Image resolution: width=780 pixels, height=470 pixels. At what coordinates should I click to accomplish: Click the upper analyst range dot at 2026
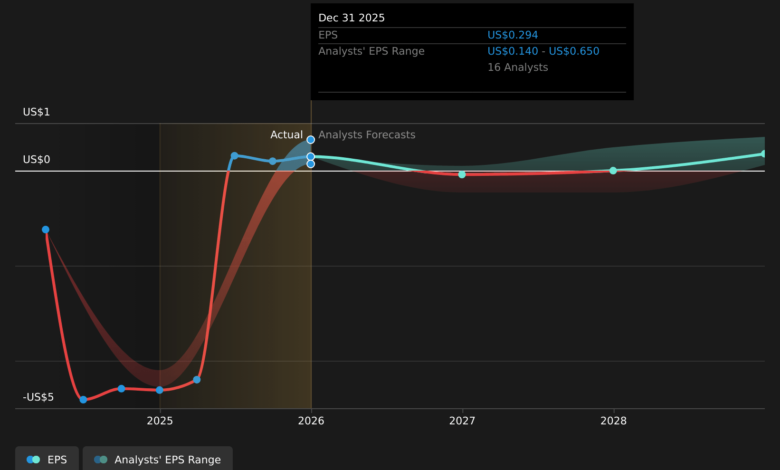311,140
